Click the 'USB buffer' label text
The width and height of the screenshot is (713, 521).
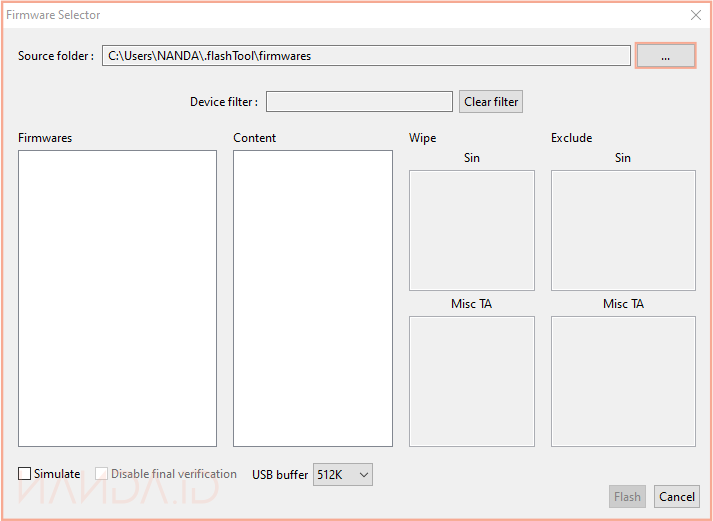point(280,475)
